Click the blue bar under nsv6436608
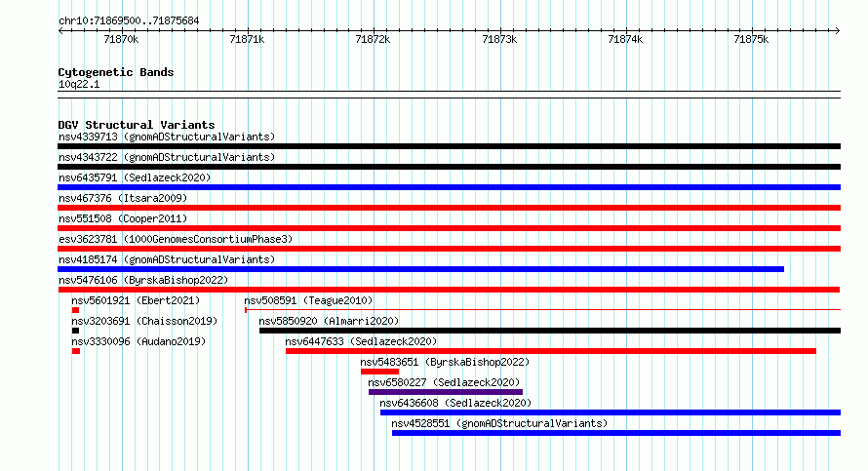 coord(611,412)
